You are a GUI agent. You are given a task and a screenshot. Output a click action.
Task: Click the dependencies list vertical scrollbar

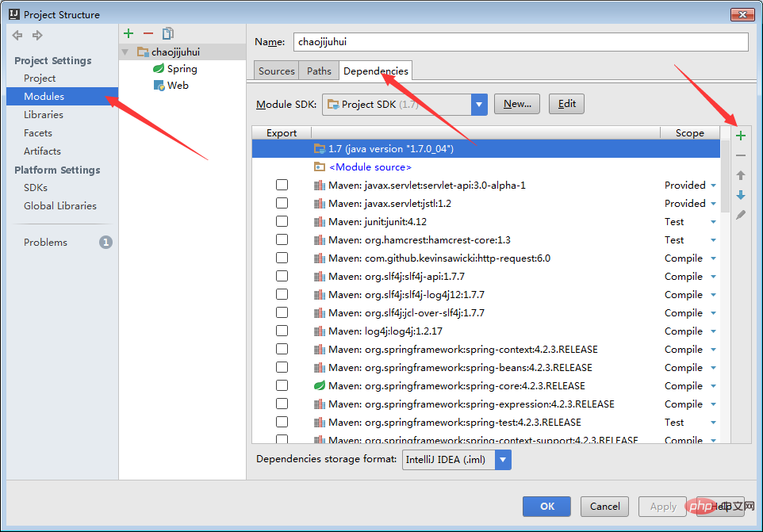point(725,177)
